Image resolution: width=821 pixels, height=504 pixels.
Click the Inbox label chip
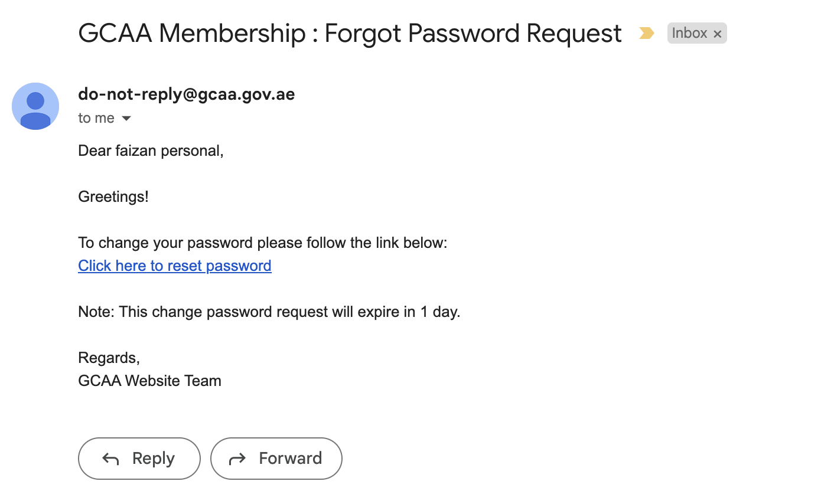point(689,33)
